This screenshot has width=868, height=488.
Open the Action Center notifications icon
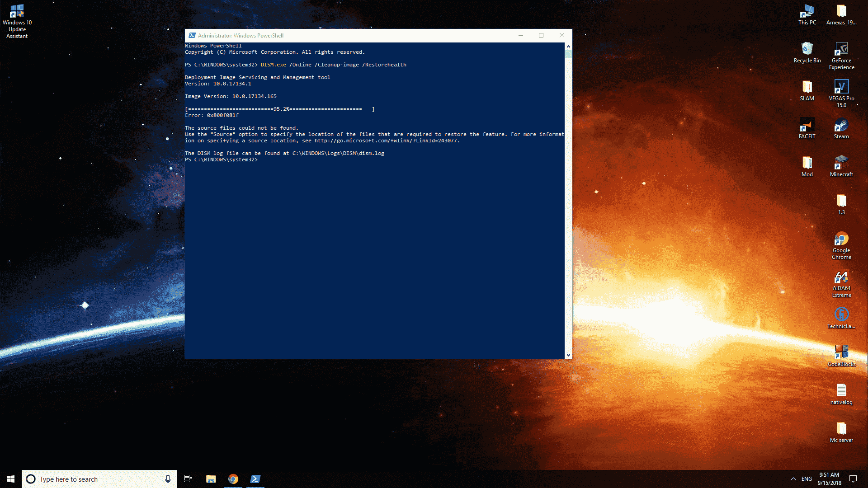(853, 479)
